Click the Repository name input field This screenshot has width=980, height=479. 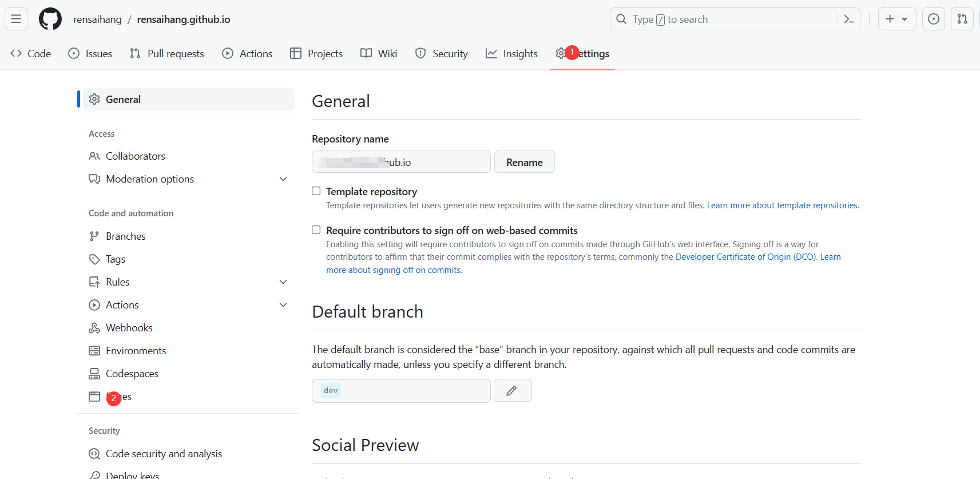(401, 162)
